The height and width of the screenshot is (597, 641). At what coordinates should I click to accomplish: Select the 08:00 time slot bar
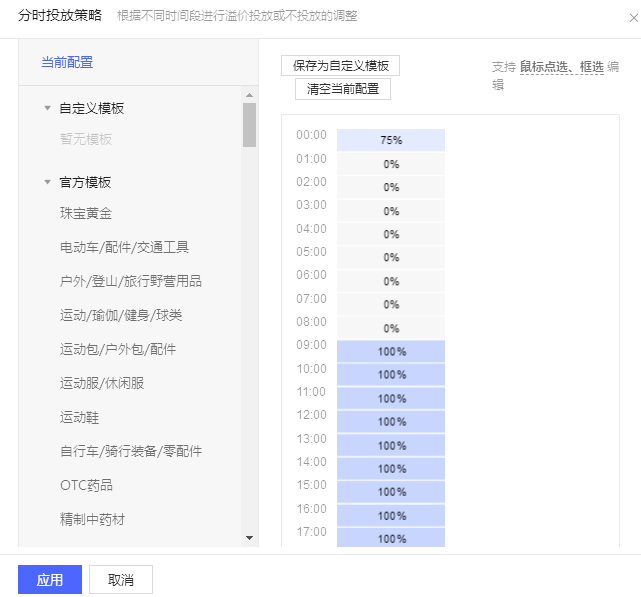coord(391,328)
